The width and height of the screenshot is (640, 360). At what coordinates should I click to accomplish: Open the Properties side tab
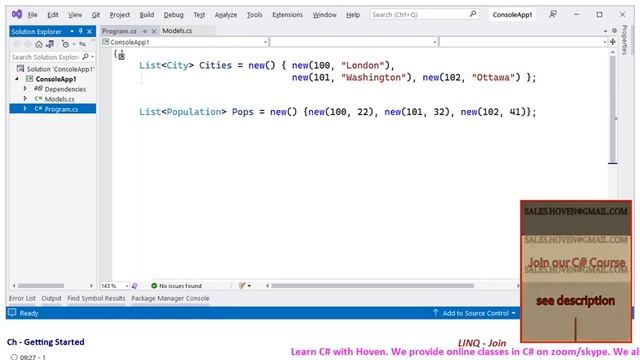624,40
